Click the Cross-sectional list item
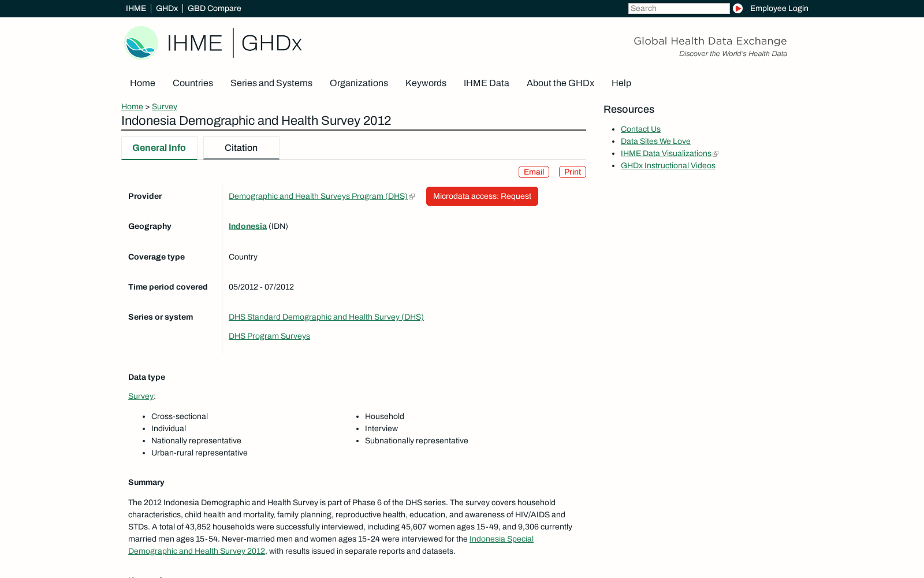Image resolution: width=924 pixels, height=578 pixels. coord(180,417)
